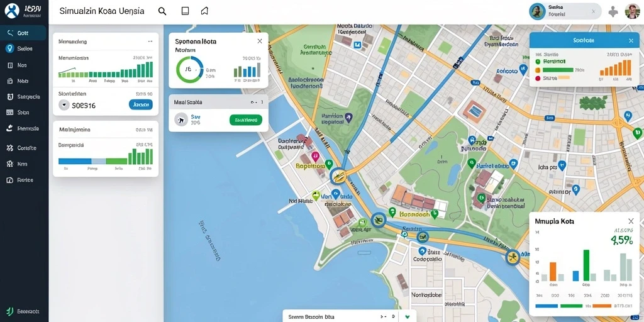The width and height of the screenshot is (644, 322).
Task: Toggle the orange dot legend item
Action: click(537, 70)
